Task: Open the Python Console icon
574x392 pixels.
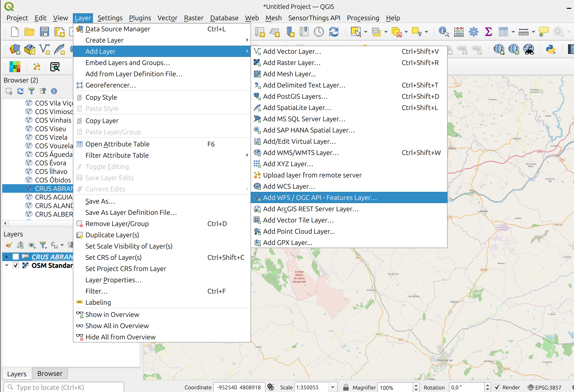Action: pyautogui.click(x=551, y=49)
